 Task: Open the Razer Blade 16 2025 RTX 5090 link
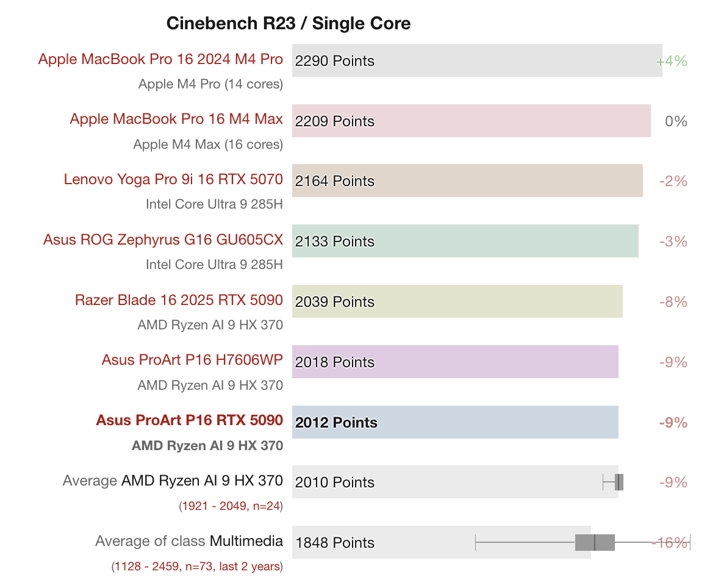click(x=179, y=300)
